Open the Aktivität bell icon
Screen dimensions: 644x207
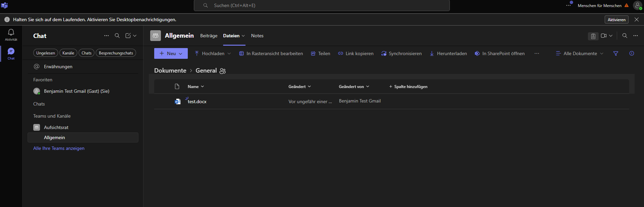point(11,33)
